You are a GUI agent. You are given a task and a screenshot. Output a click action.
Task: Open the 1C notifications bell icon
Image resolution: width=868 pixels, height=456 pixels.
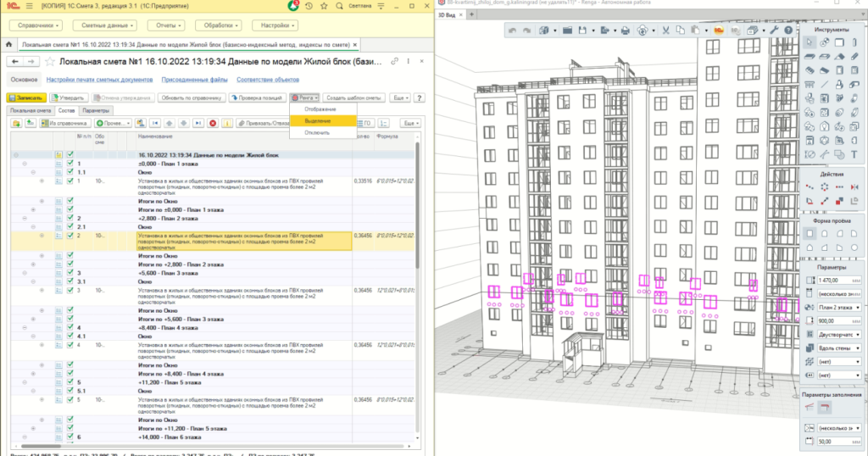[x=293, y=7]
